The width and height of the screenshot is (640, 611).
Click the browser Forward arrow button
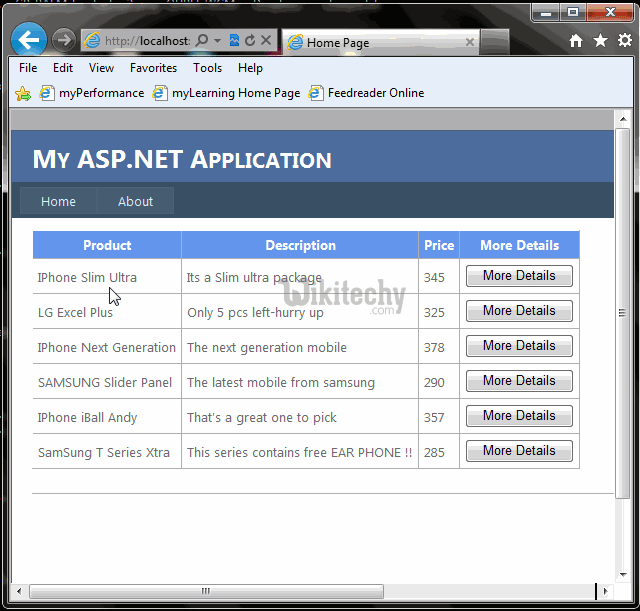[63, 40]
